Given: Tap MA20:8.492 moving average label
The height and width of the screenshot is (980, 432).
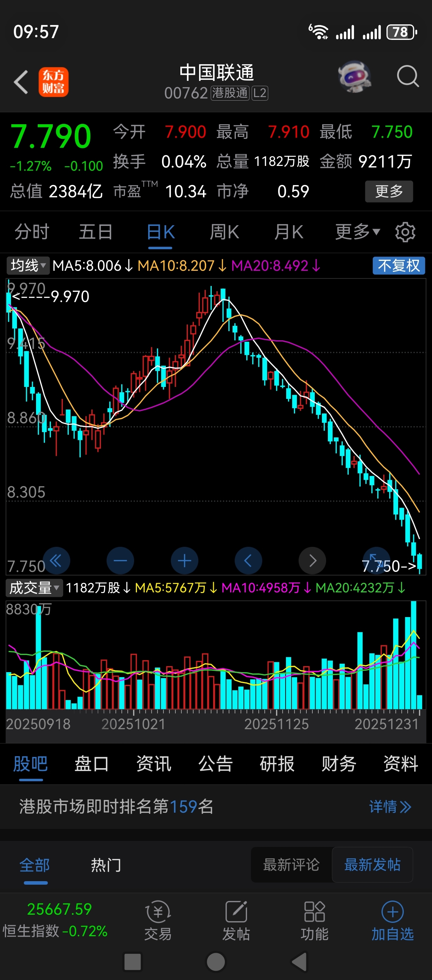Looking at the screenshot, I should click(276, 265).
